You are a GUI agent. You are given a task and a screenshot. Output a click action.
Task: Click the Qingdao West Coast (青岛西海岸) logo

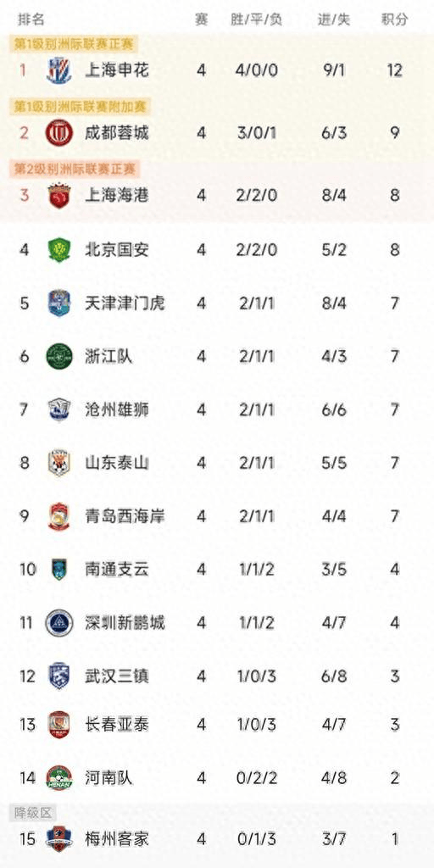tap(59, 516)
